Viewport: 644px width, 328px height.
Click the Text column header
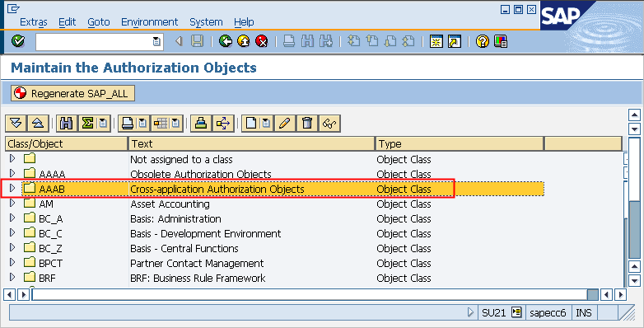pyautogui.click(x=252, y=144)
